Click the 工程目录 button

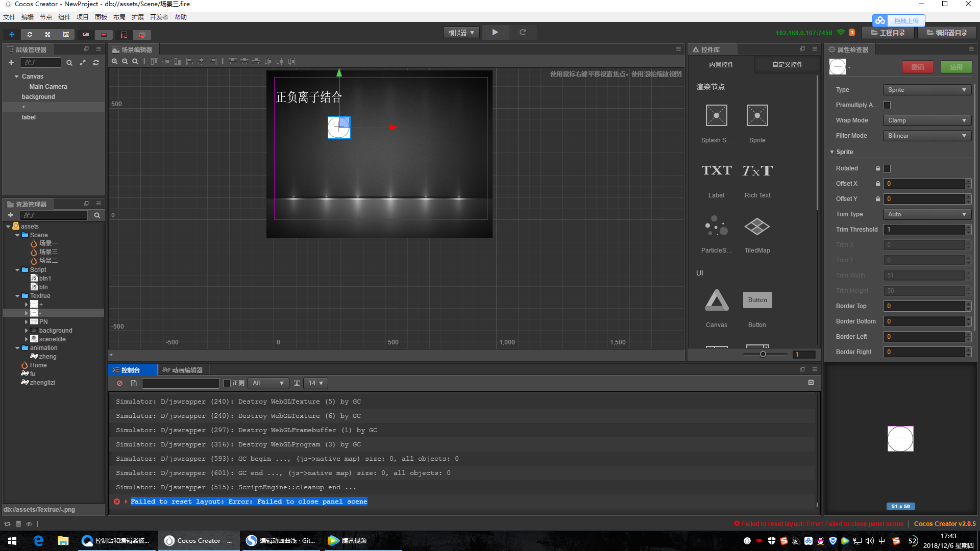(x=888, y=33)
